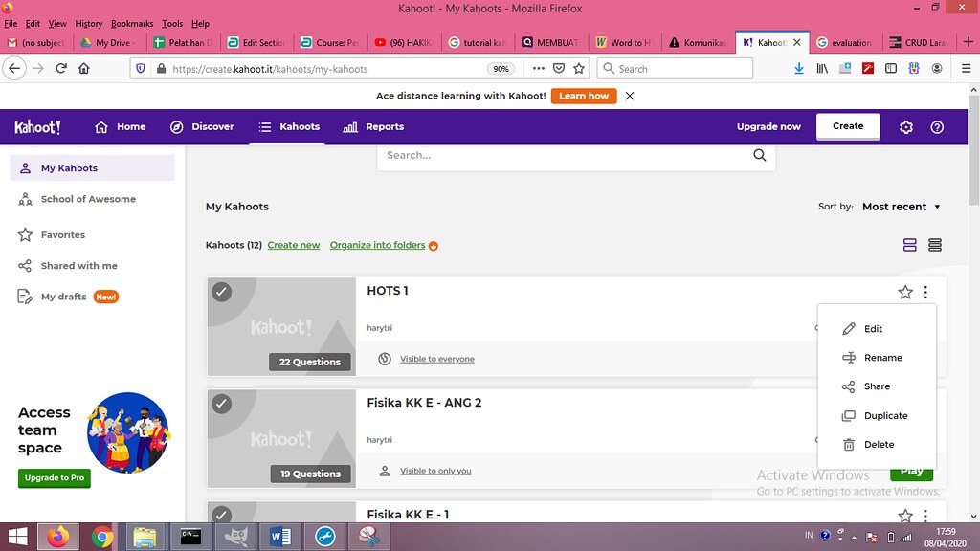Screen dimensions: 980x551
Task: Click Visible to everyone link
Action: [x=436, y=359]
